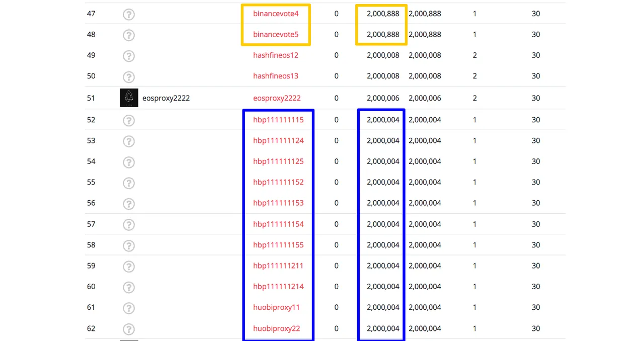Click the first 2,000,008 value in hashfineos12 row
The width and height of the screenshot is (644, 341).
[383, 55]
